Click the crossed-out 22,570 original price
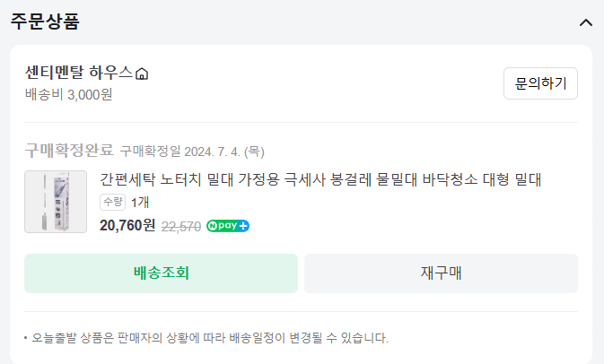The image size is (604, 364). coord(180,226)
